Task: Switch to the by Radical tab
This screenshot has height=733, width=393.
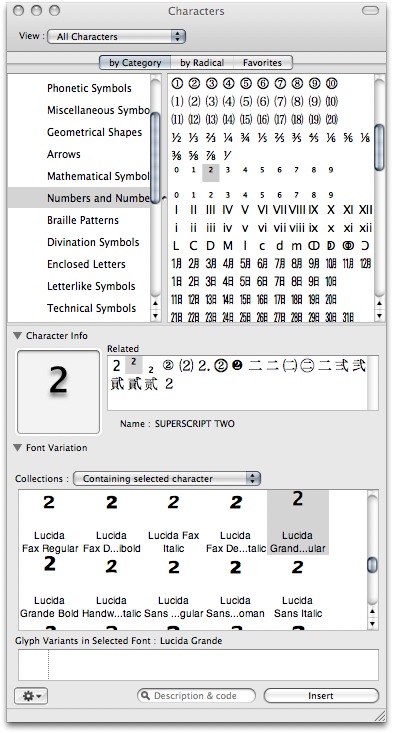Action: [x=202, y=63]
